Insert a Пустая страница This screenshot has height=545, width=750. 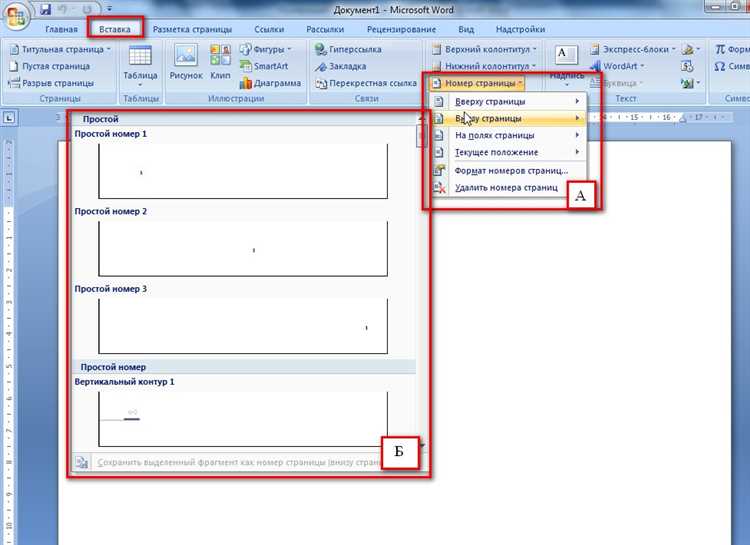[x=50, y=66]
